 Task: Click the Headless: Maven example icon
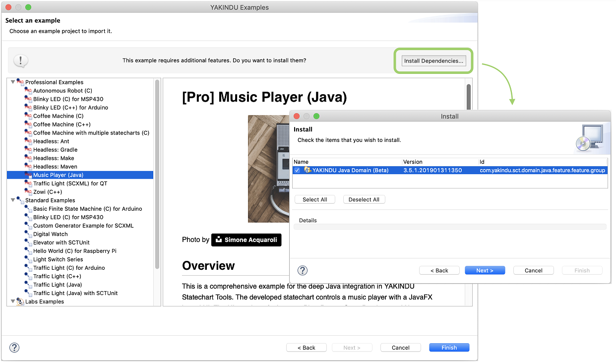[x=28, y=167]
